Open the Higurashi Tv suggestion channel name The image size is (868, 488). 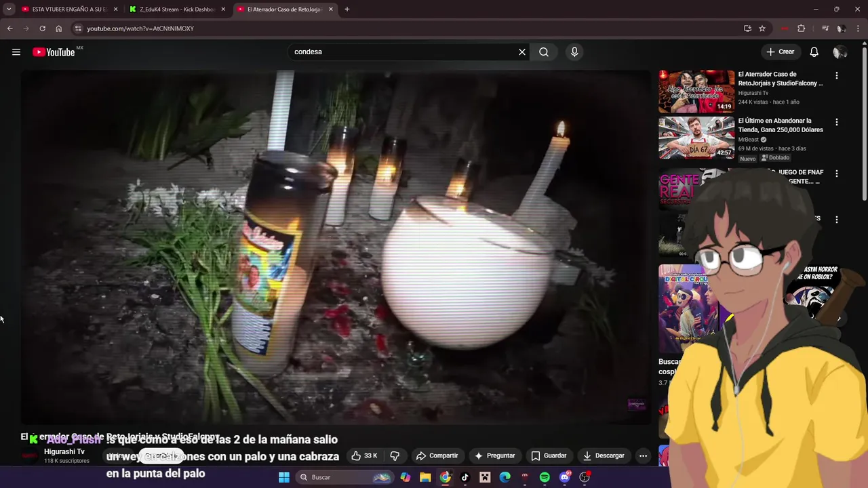(753, 93)
